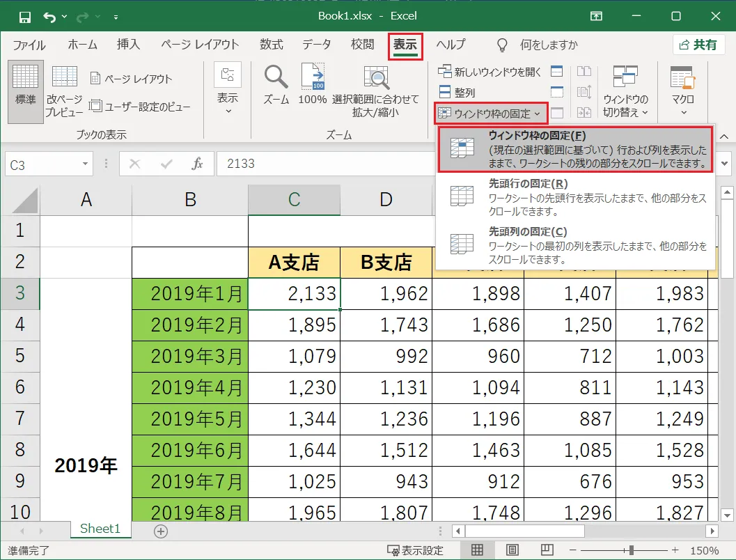Open ウィンドウの切り替え dropdown
736x560 pixels.
(x=625, y=91)
